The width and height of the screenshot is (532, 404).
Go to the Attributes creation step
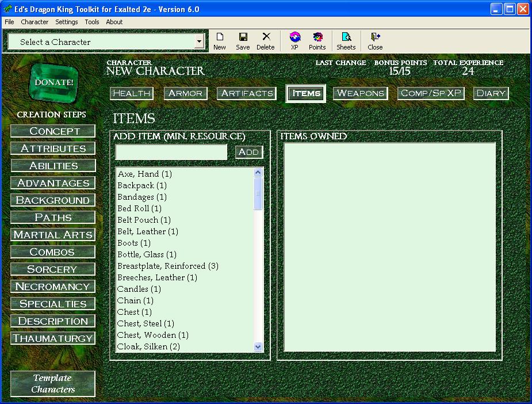click(53, 148)
